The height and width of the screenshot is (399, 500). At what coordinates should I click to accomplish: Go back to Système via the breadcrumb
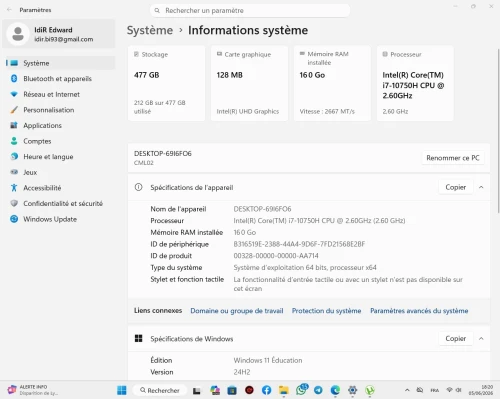pyautogui.click(x=150, y=30)
